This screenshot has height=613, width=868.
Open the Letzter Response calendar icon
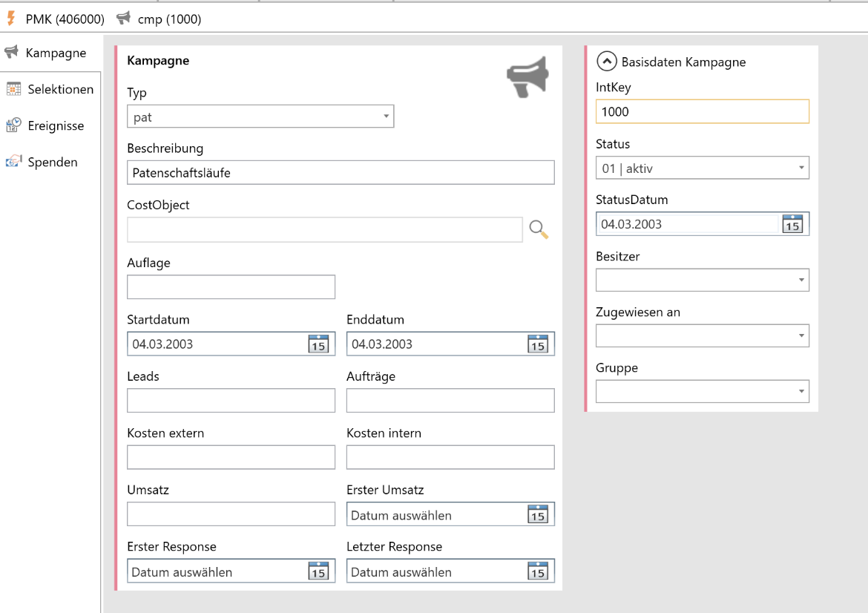coord(537,572)
